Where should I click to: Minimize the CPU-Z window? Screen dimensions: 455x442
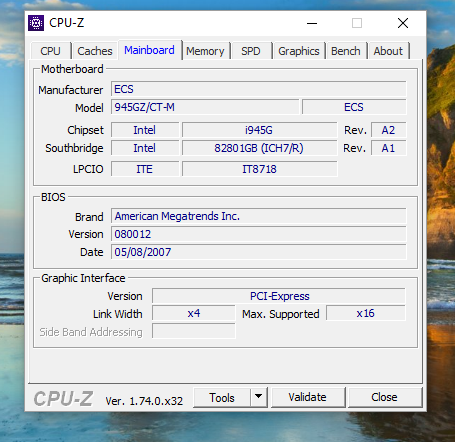point(312,23)
